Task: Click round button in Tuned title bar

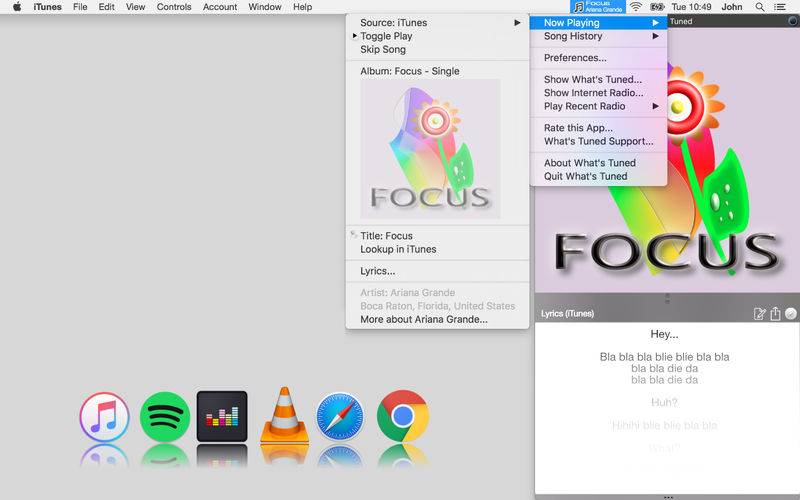Action: (x=793, y=21)
